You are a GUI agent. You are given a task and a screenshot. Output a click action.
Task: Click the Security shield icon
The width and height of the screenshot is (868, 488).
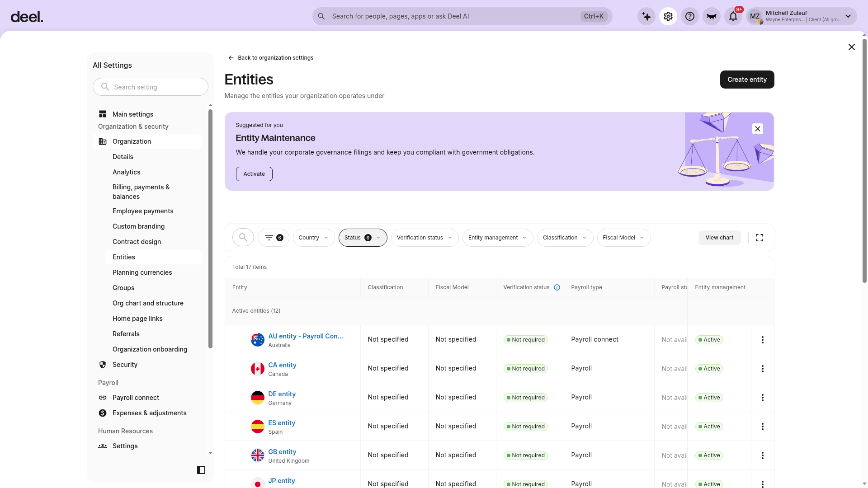coord(103,365)
